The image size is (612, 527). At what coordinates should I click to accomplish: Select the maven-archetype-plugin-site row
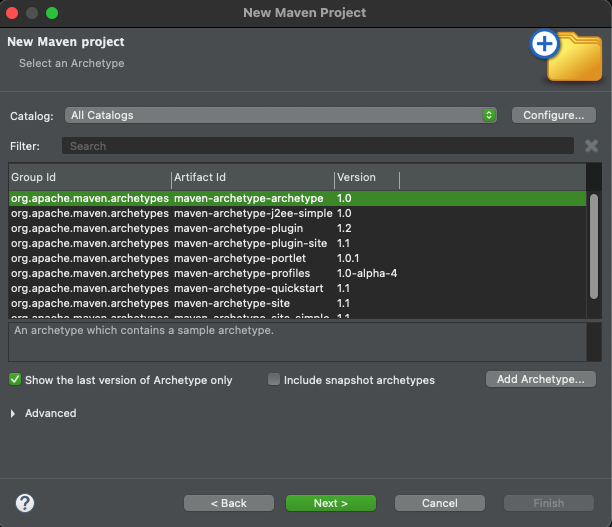tap(297, 243)
